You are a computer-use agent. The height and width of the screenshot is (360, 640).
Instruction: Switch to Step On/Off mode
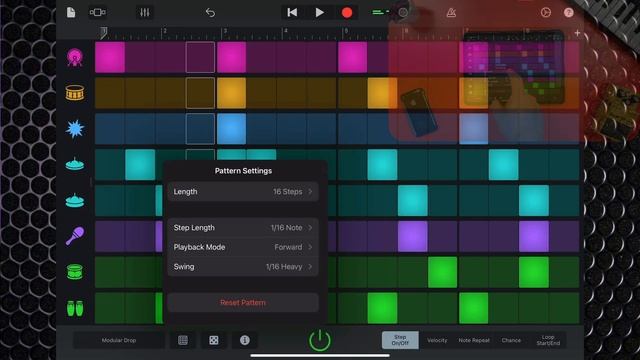pos(400,340)
